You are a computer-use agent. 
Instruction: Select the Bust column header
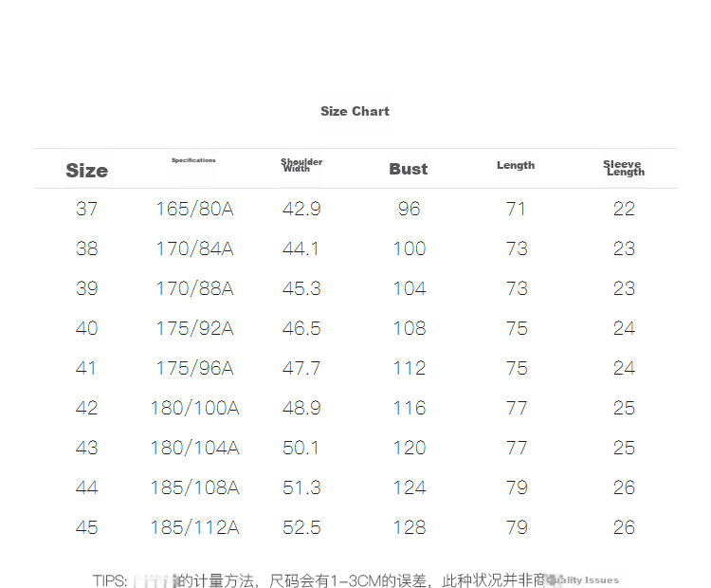pyautogui.click(x=408, y=169)
